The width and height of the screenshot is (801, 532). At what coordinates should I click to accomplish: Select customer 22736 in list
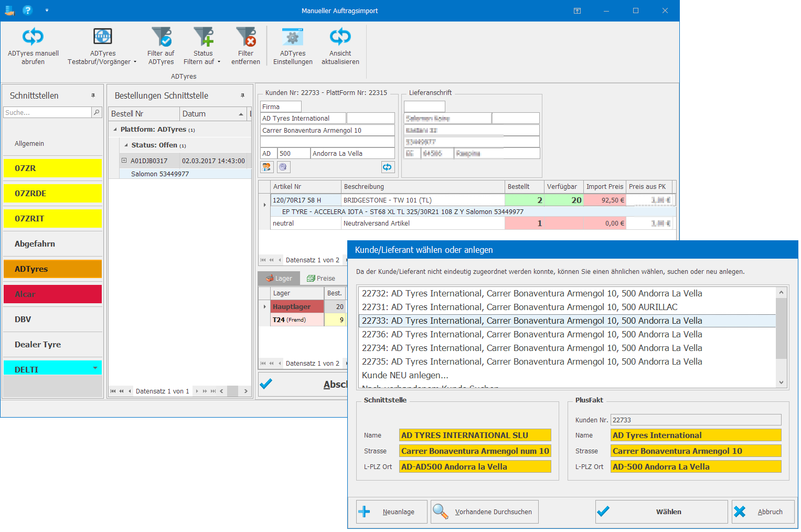tap(567, 334)
